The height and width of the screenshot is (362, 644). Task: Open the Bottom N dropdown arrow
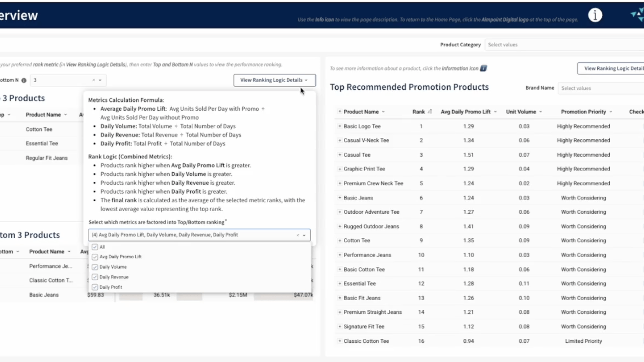[100, 80]
